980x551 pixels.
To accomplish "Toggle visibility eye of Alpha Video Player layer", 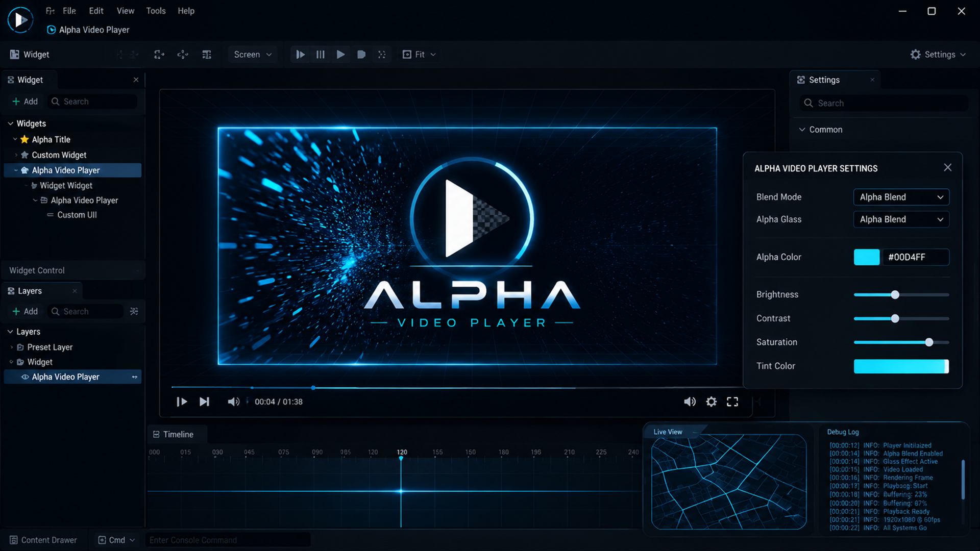I will click(24, 377).
